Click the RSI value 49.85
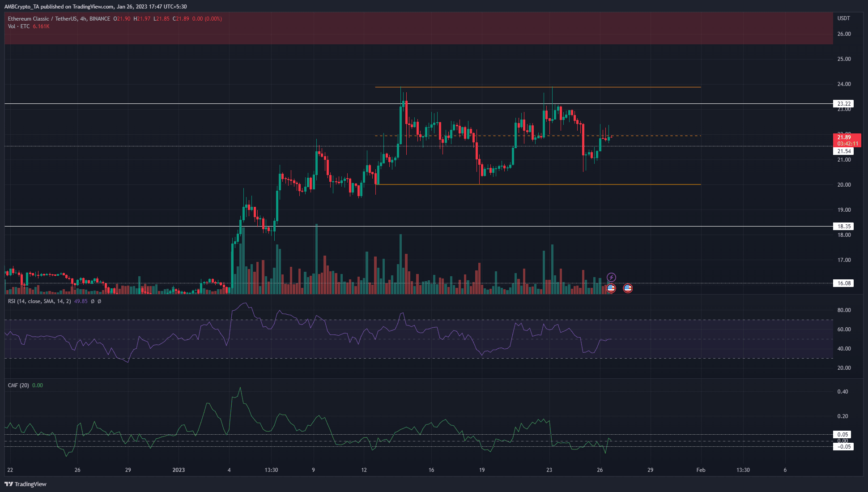 (x=81, y=301)
